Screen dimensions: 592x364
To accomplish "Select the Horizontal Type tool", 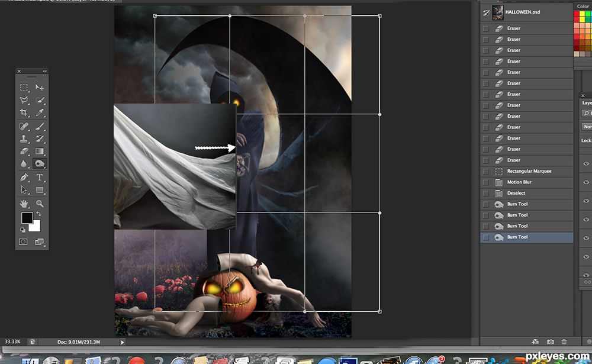I will pyautogui.click(x=40, y=177).
